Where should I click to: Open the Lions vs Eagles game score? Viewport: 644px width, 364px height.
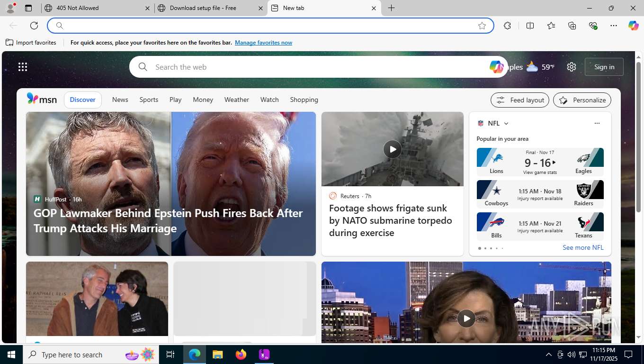(540, 162)
